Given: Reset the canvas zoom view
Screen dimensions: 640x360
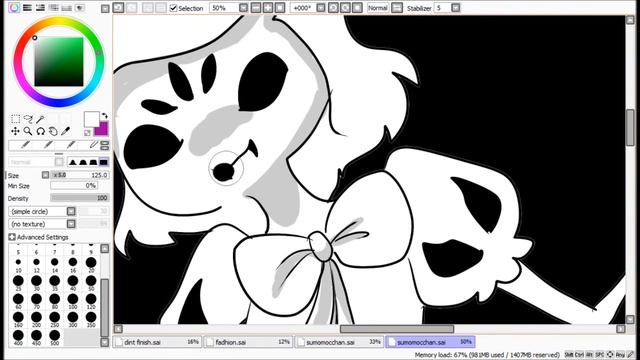Looking at the screenshot, I should (x=280, y=8).
